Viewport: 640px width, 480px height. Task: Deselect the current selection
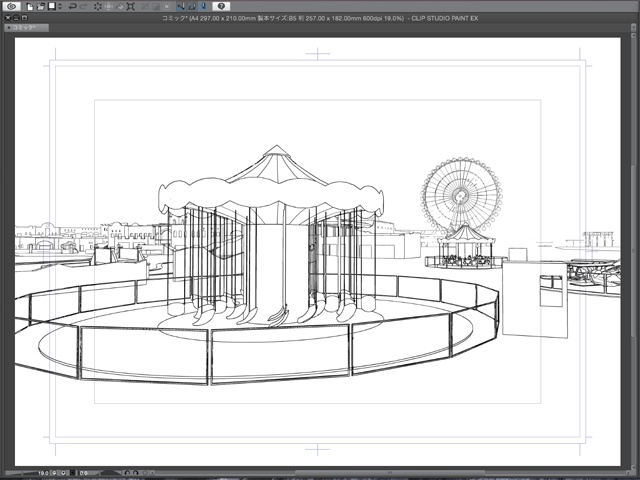(x=144, y=7)
